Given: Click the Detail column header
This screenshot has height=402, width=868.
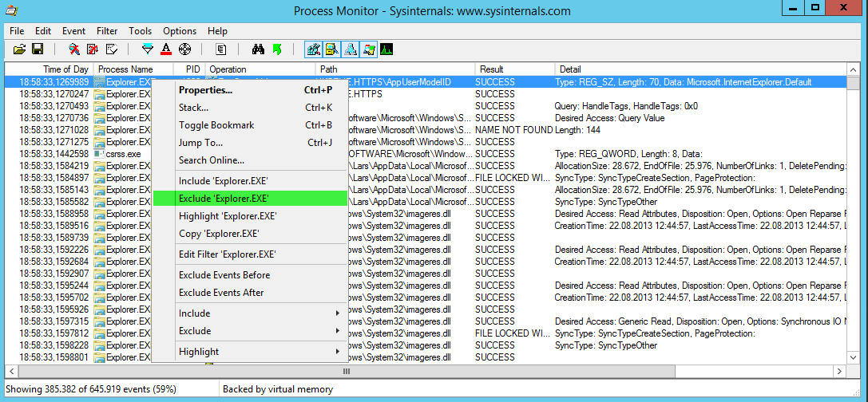Looking at the screenshot, I should coord(700,69).
